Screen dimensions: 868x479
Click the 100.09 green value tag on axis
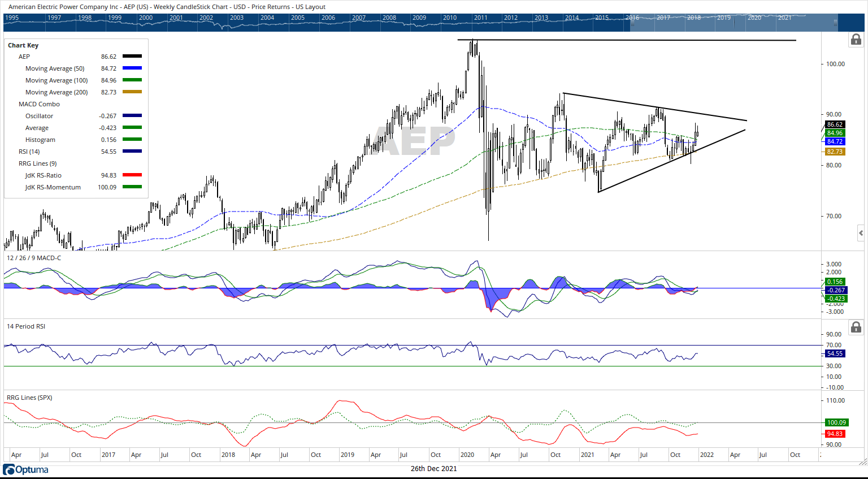point(836,422)
